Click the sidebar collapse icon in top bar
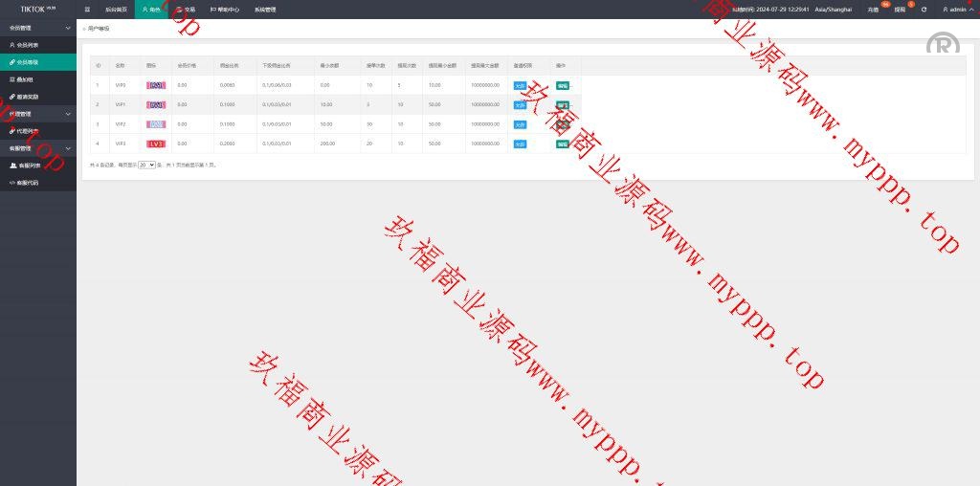 (88, 9)
